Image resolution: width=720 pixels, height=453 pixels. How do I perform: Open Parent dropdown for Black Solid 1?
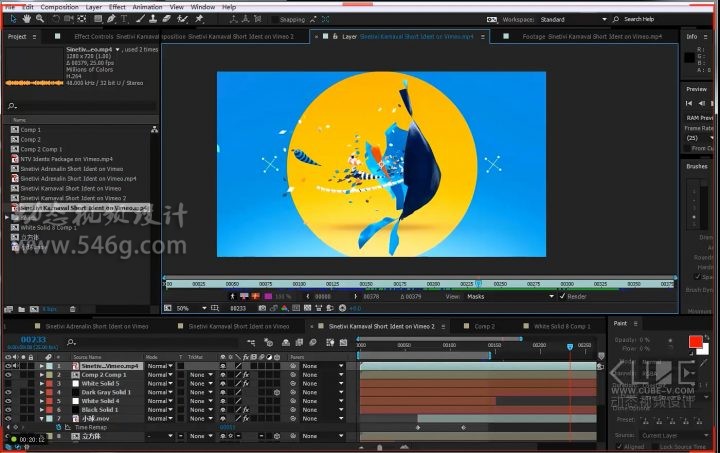(x=323, y=410)
